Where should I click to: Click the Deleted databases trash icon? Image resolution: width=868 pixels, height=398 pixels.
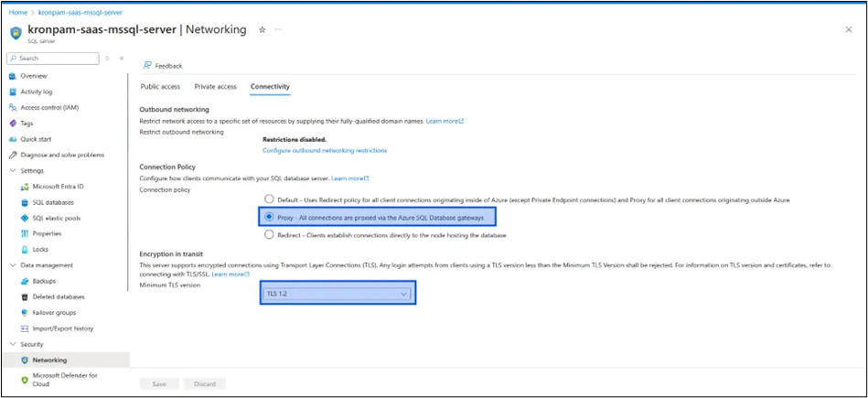tap(25, 296)
